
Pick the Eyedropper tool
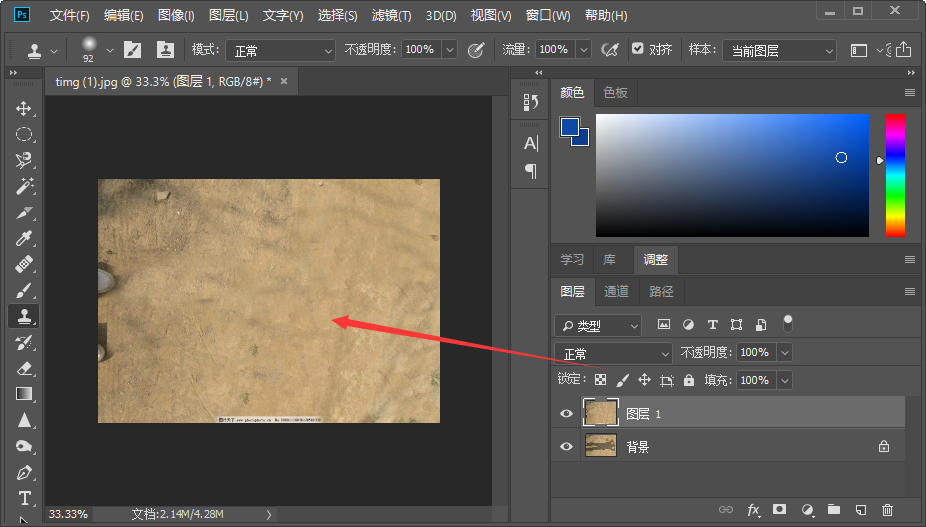pyautogui.click(x=24, y=238)
